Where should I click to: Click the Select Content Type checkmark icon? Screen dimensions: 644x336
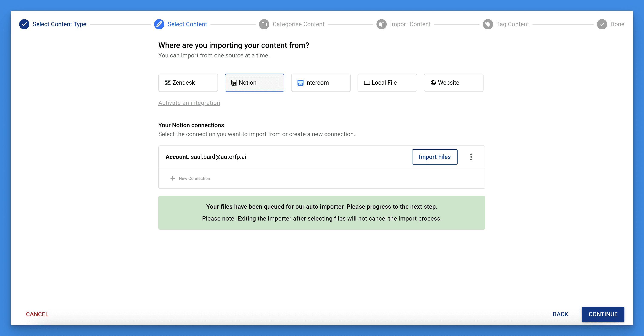click(24, 24)
